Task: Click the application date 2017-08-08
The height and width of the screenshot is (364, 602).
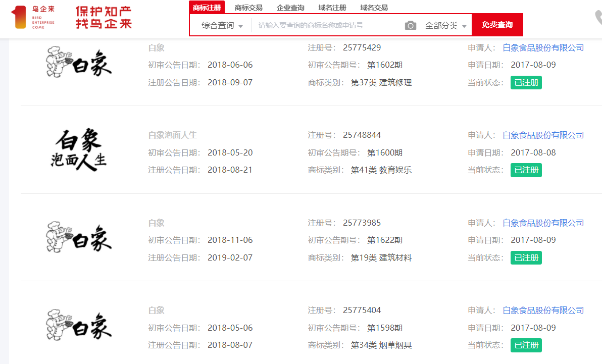Action: point(533,153)
